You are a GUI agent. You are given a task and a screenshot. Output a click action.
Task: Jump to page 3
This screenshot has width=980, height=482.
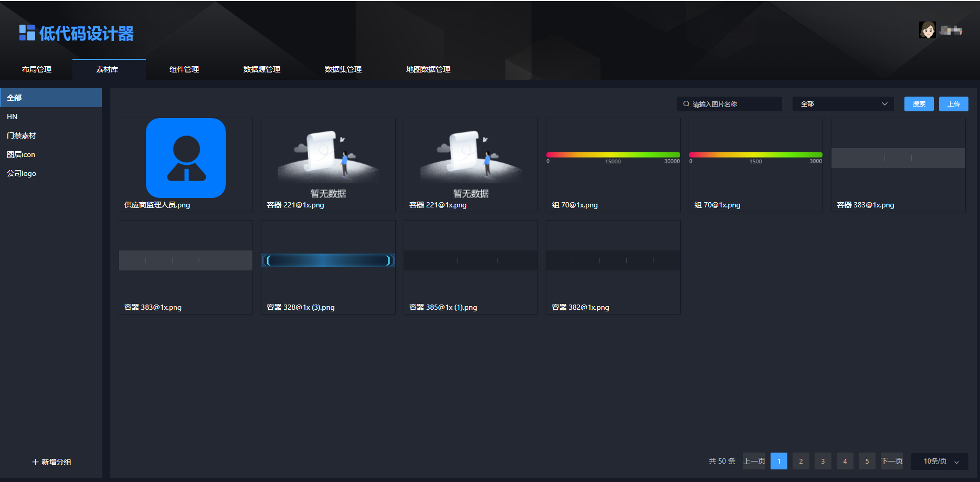(823, 461)
